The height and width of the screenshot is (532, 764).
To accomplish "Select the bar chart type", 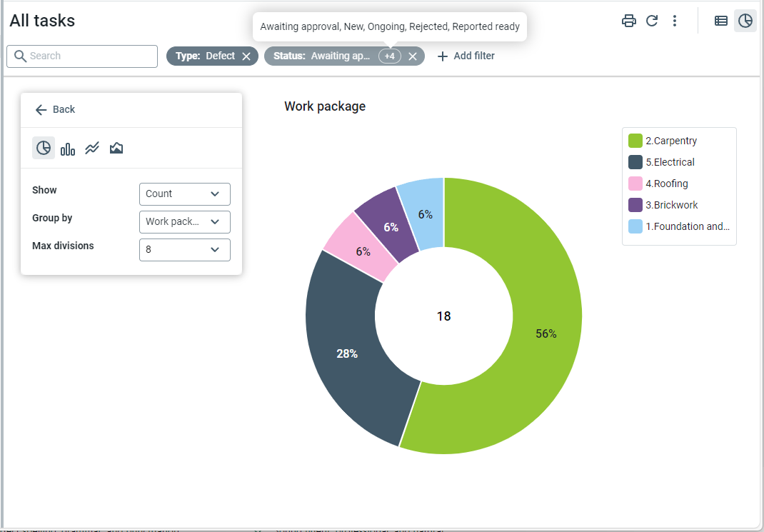I will pos(68,148).
